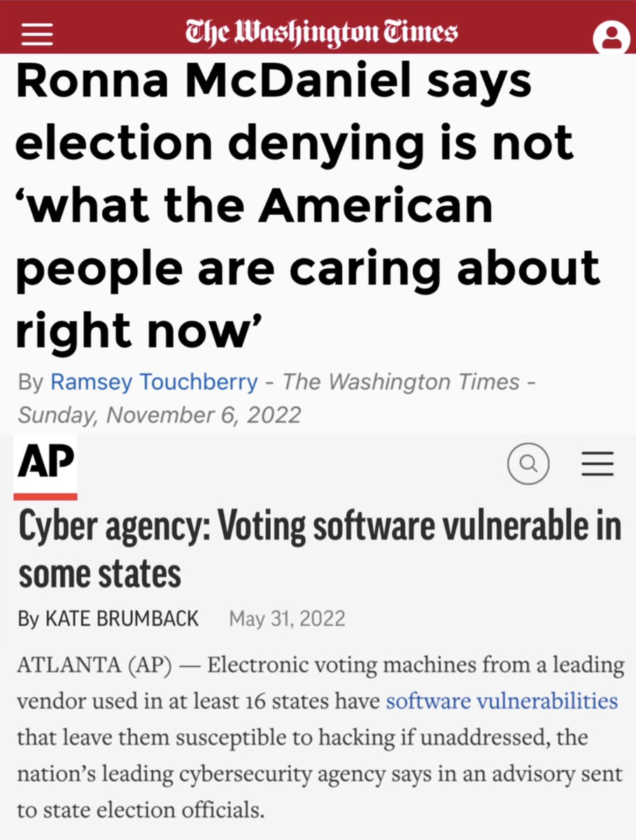Open the AP search magnifier icon
Screen dimensions: 636x840
click(528, 463)
